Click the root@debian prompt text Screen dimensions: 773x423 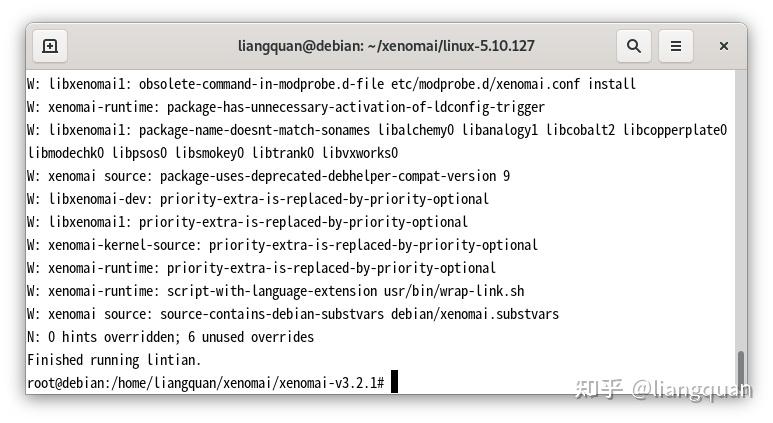205,383
